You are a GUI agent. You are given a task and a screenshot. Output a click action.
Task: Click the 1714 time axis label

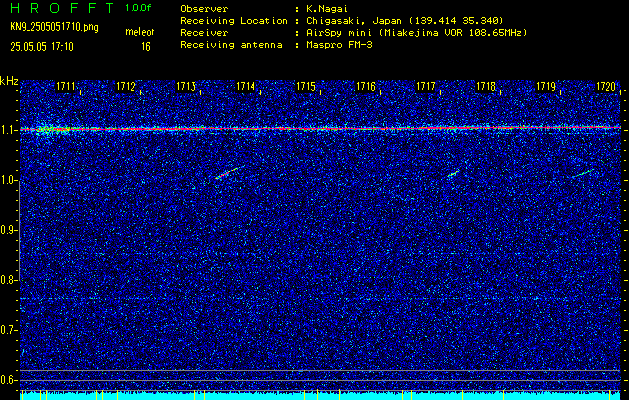(x=246, y=86)
